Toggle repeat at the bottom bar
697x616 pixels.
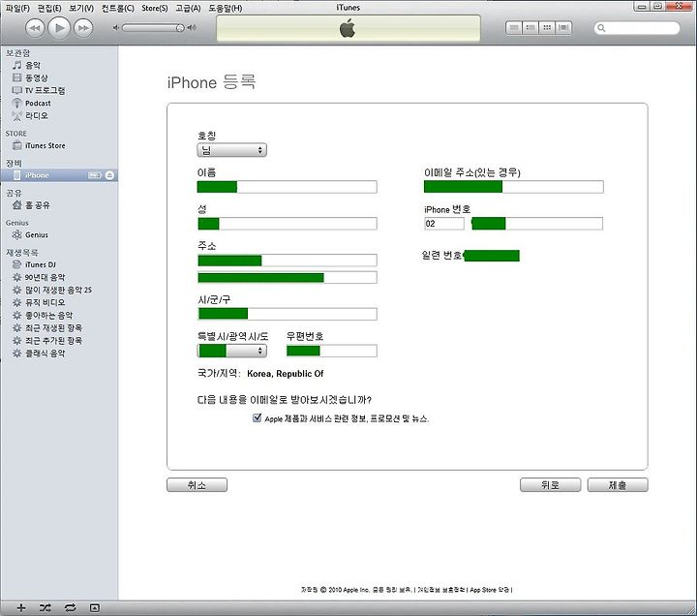point(71,607)
